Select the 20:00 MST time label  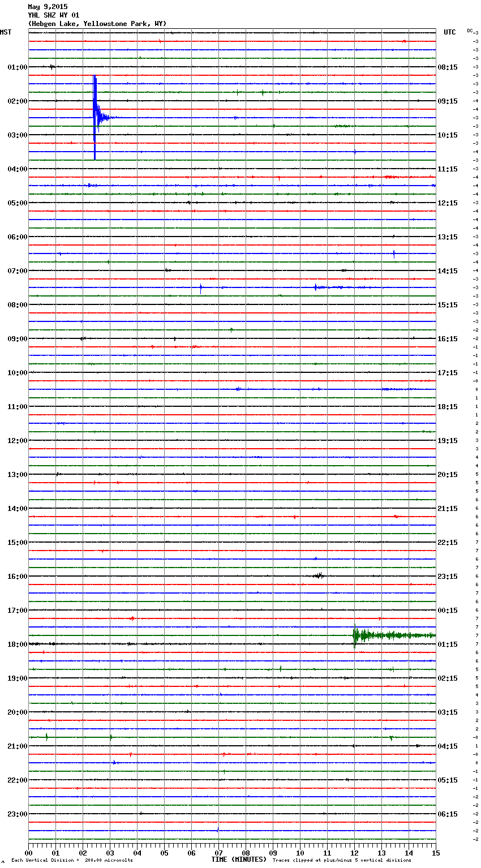pos(17,712)
